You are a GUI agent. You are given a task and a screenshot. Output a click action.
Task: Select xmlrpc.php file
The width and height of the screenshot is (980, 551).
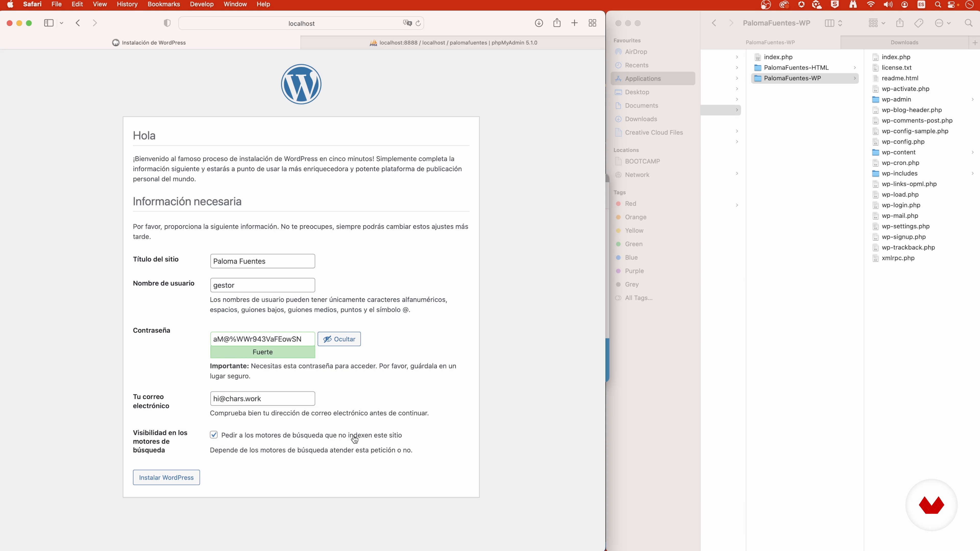(x=898, y=258)
